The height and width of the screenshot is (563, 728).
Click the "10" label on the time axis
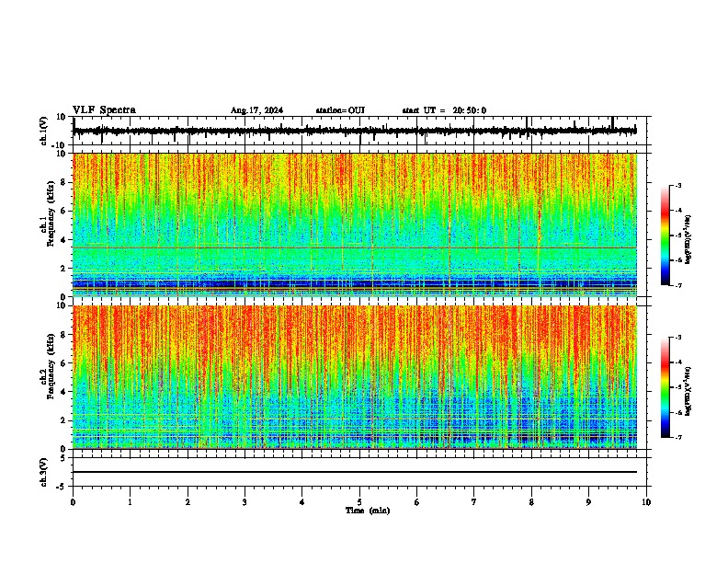646,502
